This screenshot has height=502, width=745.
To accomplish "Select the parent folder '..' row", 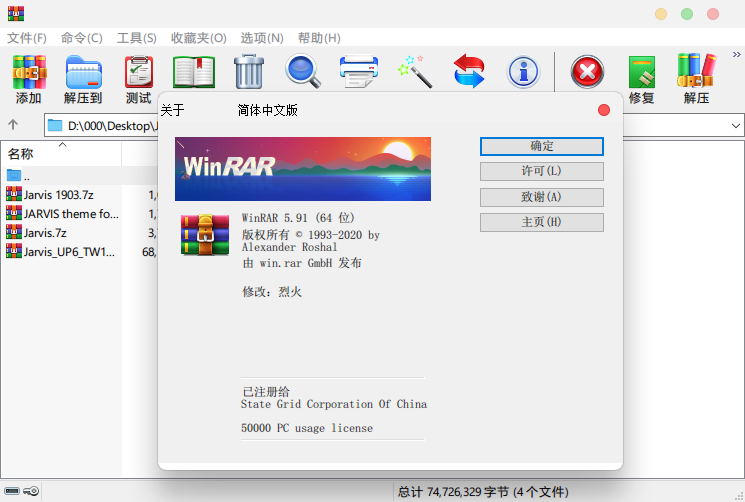I will click(78, 176).
